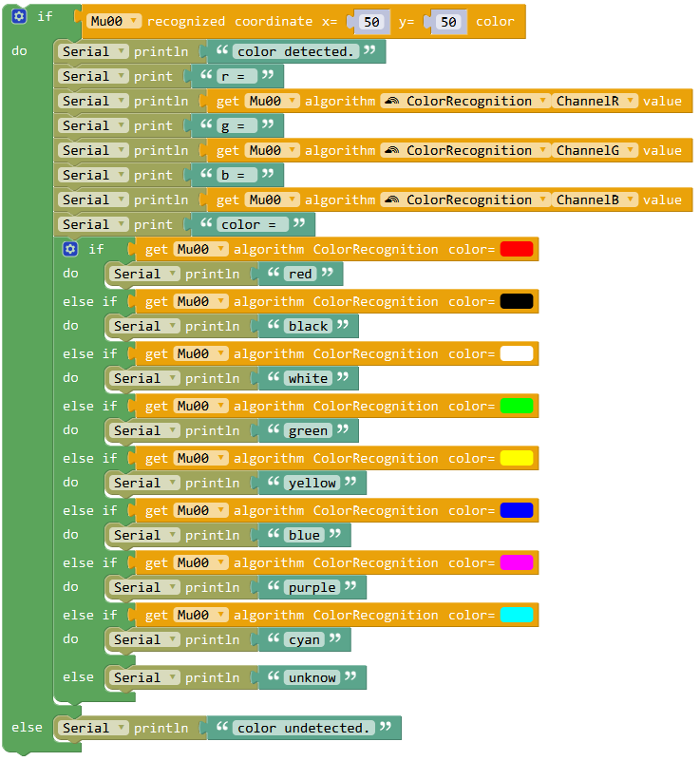Click the cyan color swatch

pyautogui.click(x=517, y=615)
